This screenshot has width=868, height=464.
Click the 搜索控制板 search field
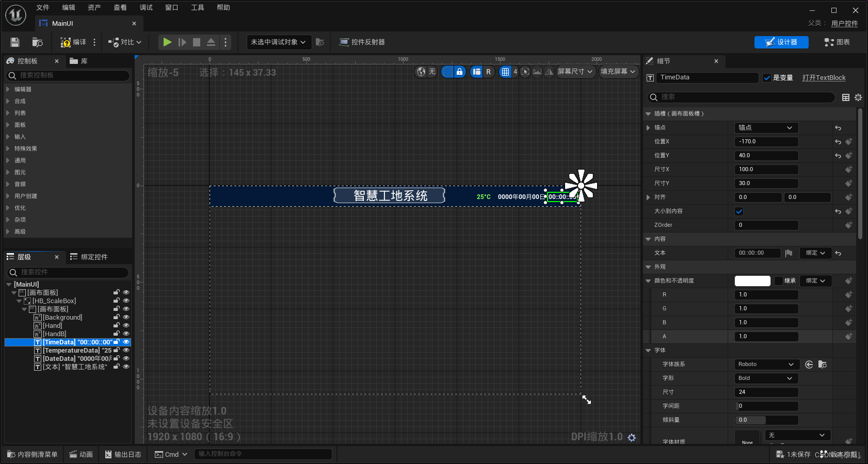pyautogui.click(x=68, y=76)
